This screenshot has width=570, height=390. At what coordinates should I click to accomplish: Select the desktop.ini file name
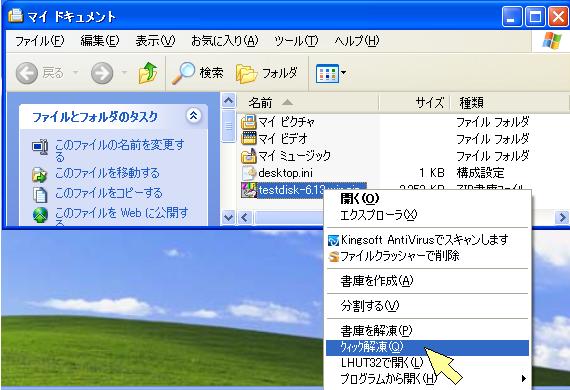point(285,173)
